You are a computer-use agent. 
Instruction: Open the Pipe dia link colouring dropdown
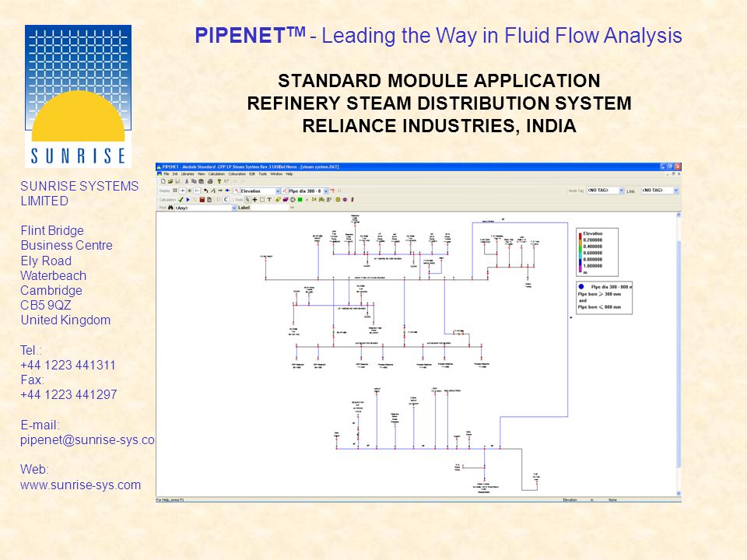(326, 191)
